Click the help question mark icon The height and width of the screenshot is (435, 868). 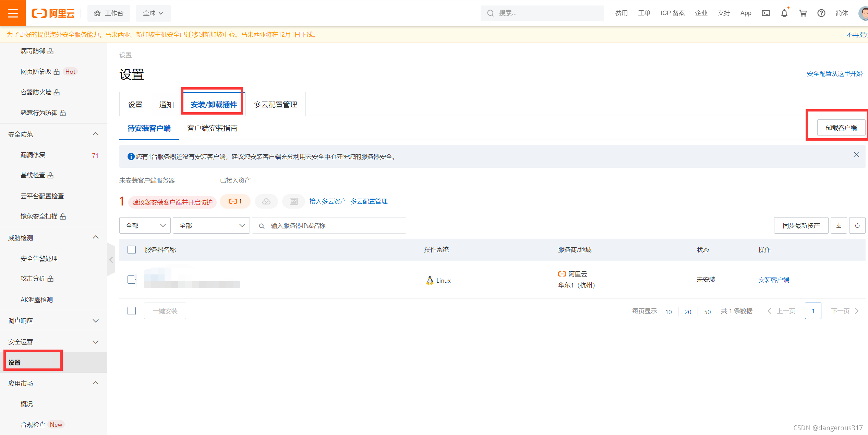pos(821,13)
